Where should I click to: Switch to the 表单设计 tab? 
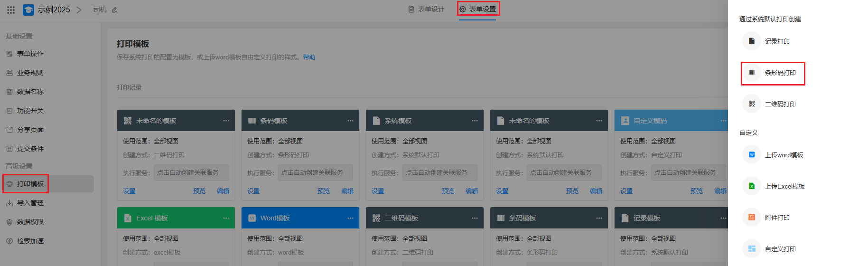426,9
